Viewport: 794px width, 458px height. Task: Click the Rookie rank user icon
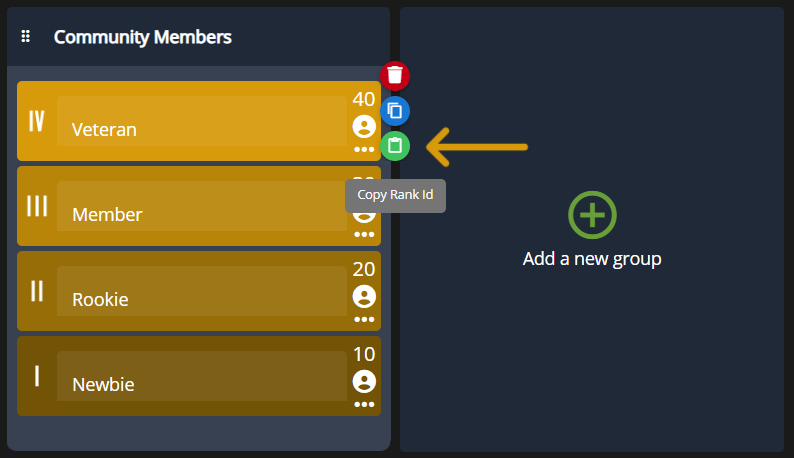point(364,296)
